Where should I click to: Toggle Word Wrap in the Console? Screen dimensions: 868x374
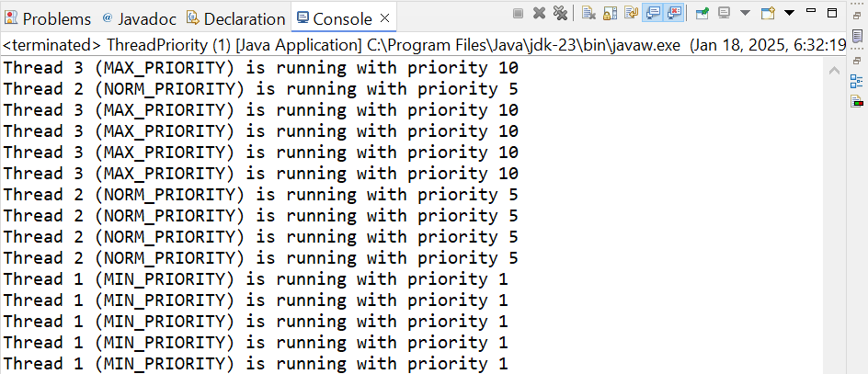631,14
